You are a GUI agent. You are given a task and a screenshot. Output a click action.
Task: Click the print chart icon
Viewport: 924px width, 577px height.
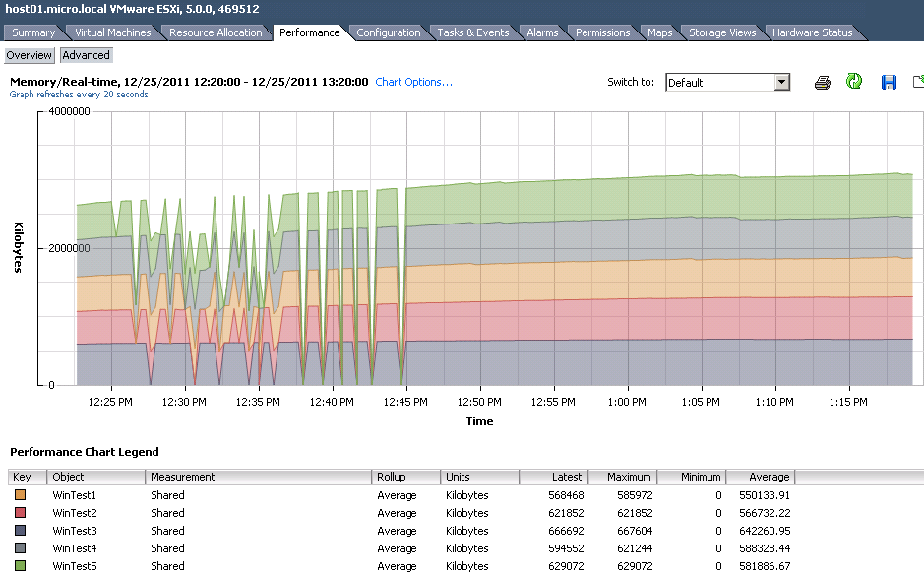click(x=822, y=83)
